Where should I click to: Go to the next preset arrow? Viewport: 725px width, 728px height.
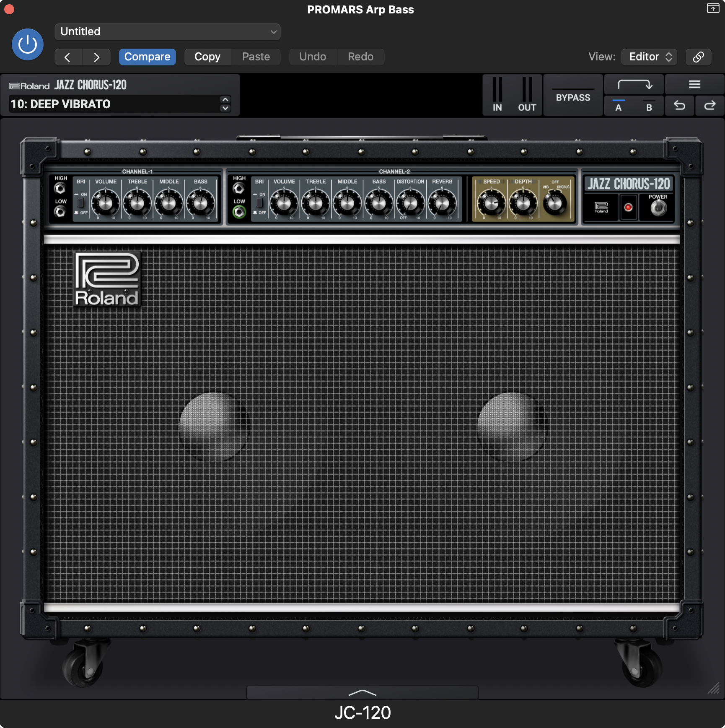click(97, 57)
